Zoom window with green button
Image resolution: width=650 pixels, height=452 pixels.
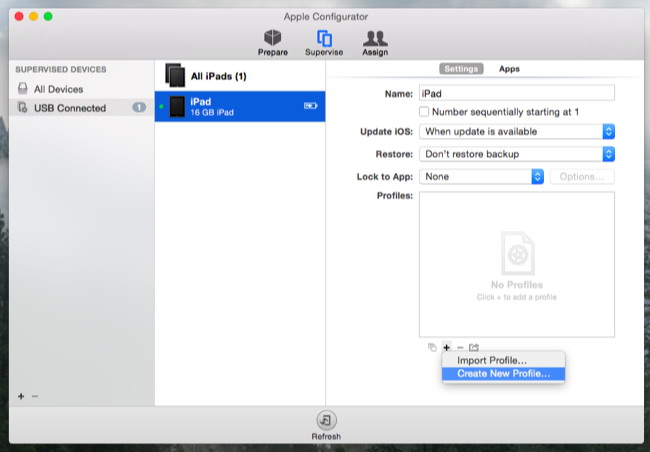pyautogui.click(x=48, y=17)
